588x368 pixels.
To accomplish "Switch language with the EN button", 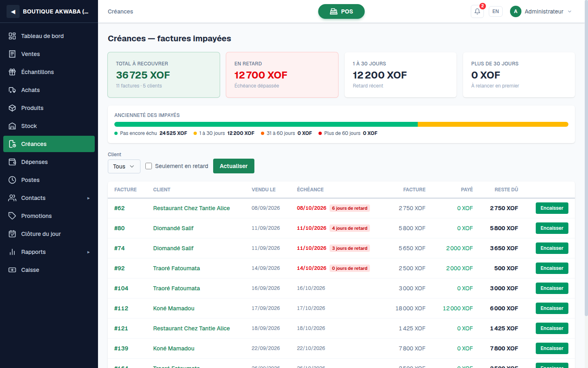I will click(x=496, y=11).
